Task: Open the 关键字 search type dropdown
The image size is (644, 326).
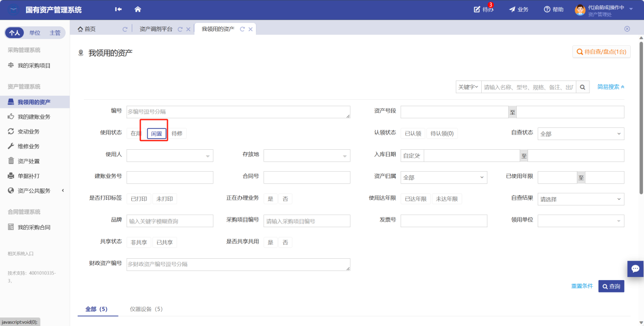Action: (468, 87)
